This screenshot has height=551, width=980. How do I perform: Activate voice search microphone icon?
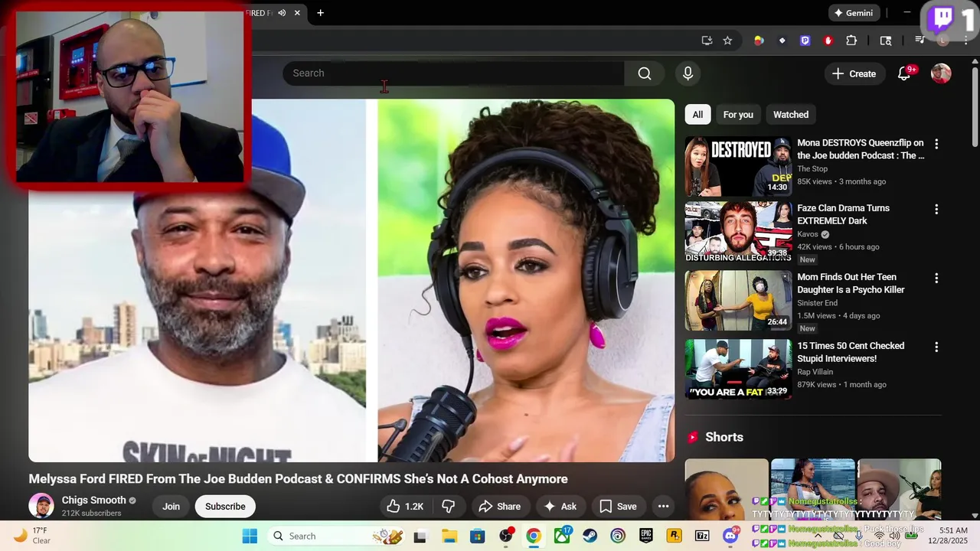(688, 73)
